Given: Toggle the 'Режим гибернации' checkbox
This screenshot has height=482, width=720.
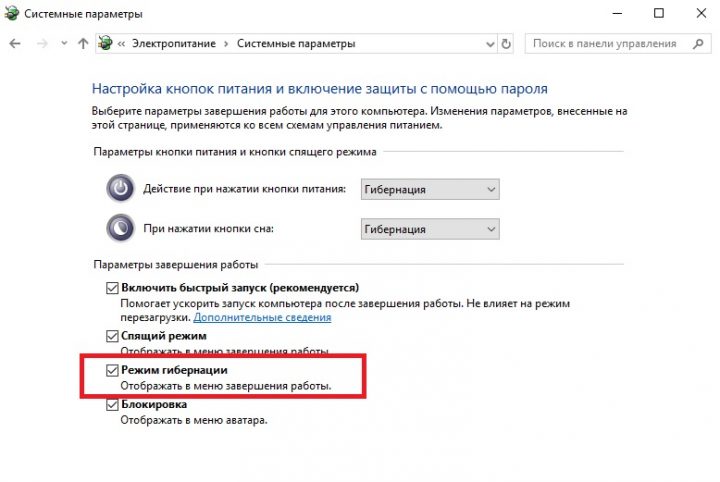Looking at the screenshot, I should click(112, 371).
